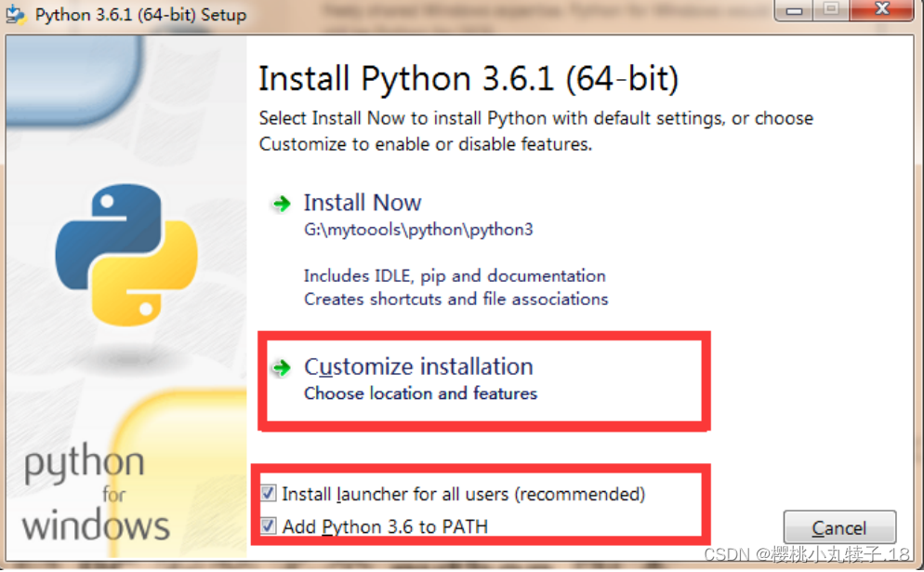Click the Python logo in the sidebar
Screen dimensions: 924x572
coord(126,254)
